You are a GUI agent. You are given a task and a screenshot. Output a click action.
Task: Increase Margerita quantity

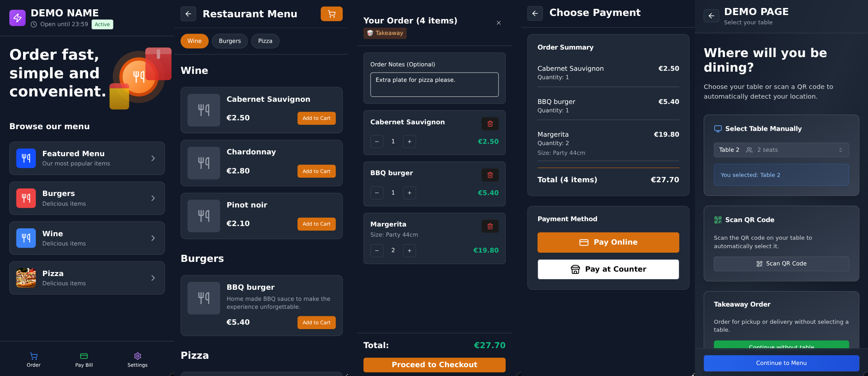coord(410,251)
